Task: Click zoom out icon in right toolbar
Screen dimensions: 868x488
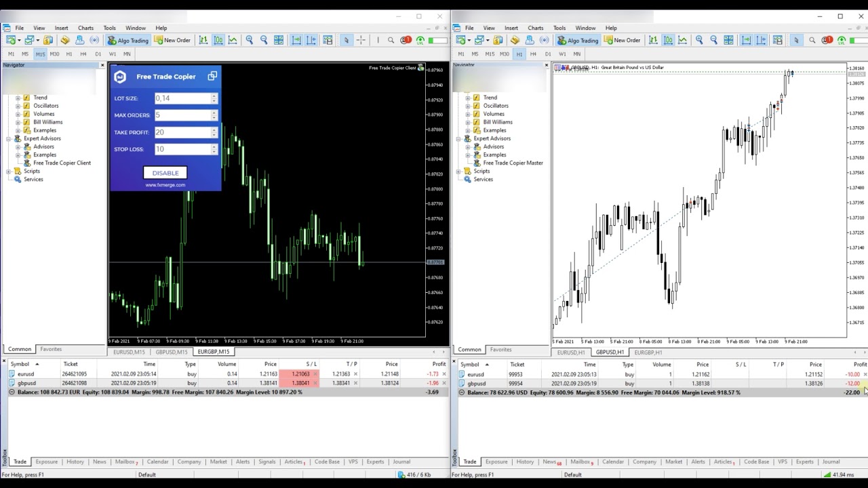Action: [713, 40]
